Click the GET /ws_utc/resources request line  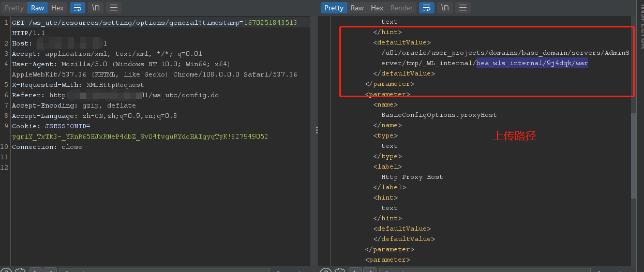pyautogui.click(x=154, y=23)
